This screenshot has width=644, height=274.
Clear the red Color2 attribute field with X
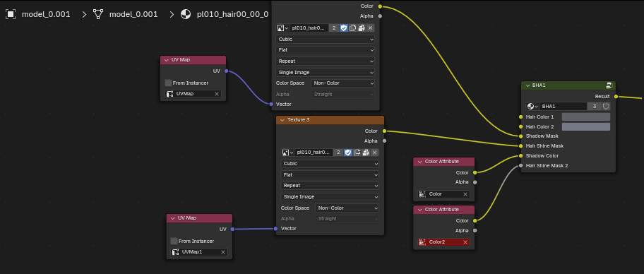tap(465, 242)
